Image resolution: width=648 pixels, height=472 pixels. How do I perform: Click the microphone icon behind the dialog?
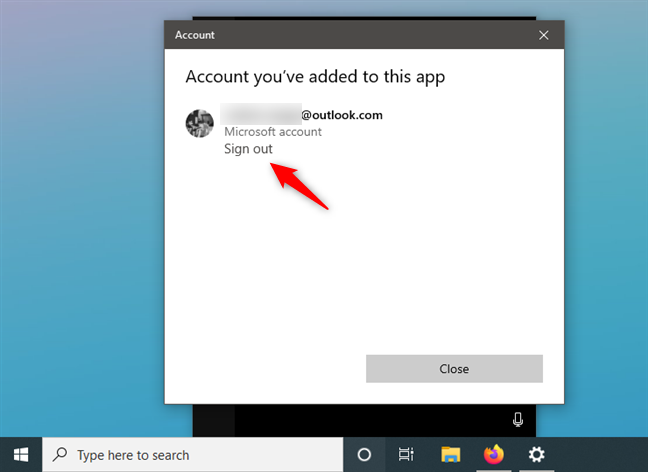(518, 420)
